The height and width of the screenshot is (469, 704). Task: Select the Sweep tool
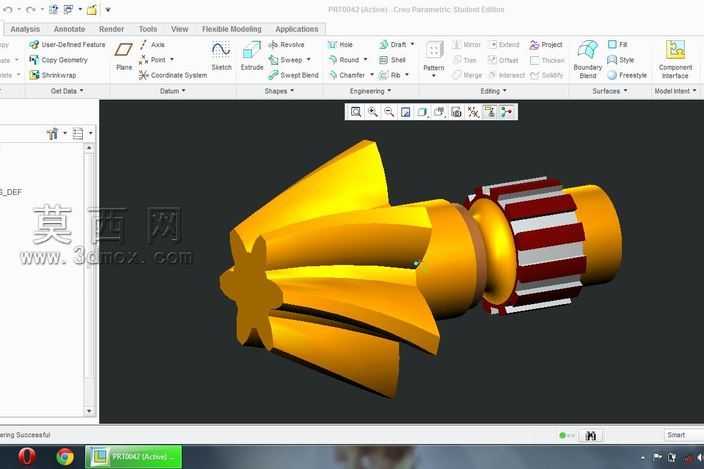tap(286, 60)
